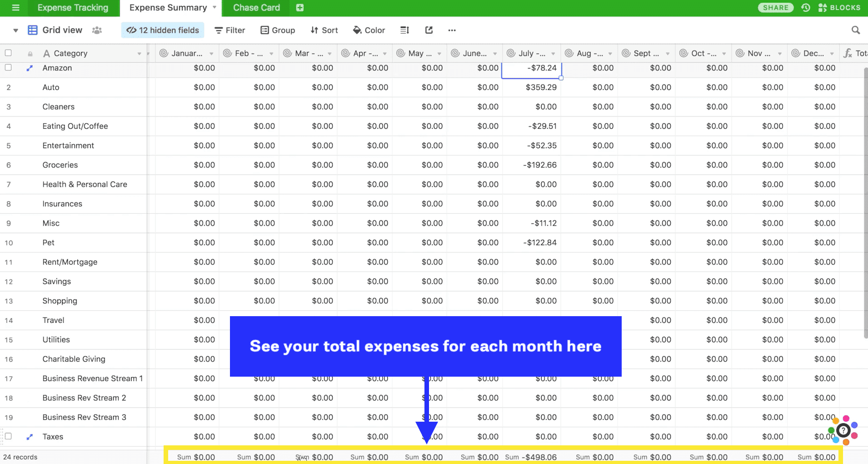Viewport: 868px width, 464px height.
Task: Select the Pet July cell -$122.84
Action: pos(532,243)
